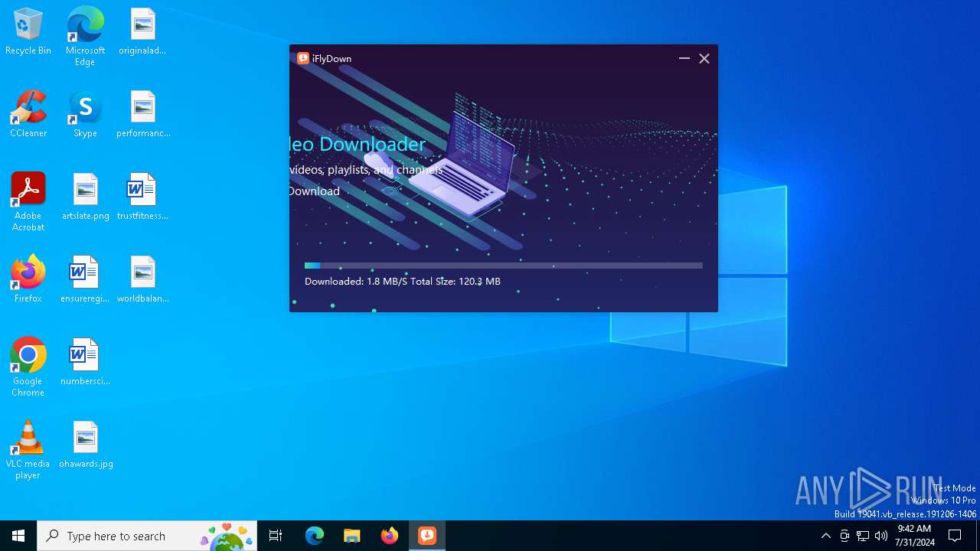The image size is (980, 551).
Task: Open the volume control tray icon
Action: [x=881, y=536]
